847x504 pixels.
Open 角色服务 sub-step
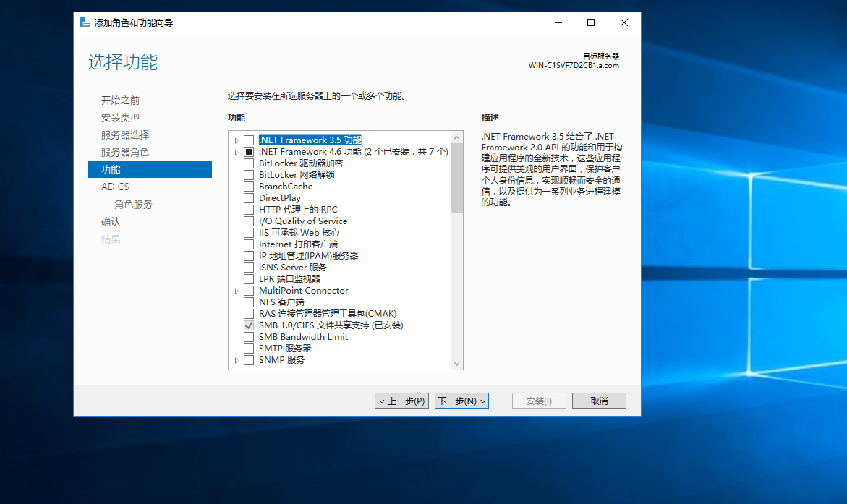[x=133, y=204]
